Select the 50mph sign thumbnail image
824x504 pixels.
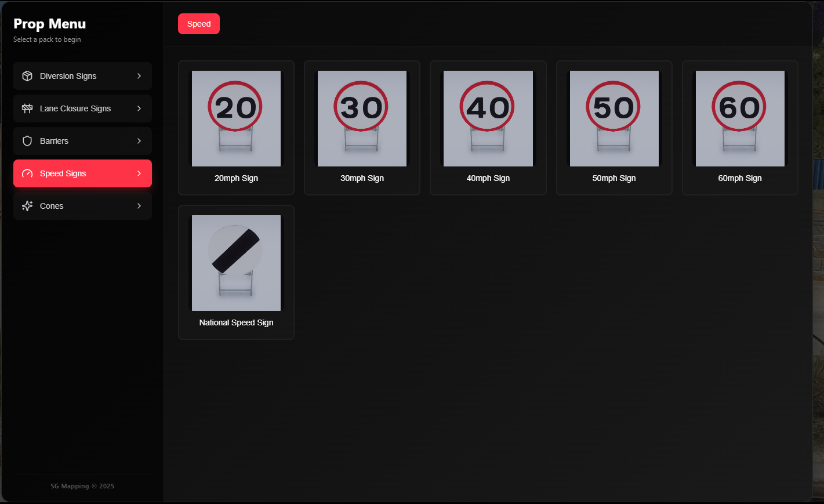(x=614, y=118)
